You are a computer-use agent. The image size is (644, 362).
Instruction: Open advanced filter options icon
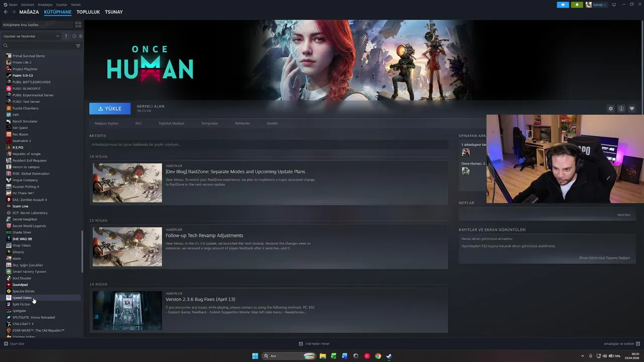click(78, 46)
